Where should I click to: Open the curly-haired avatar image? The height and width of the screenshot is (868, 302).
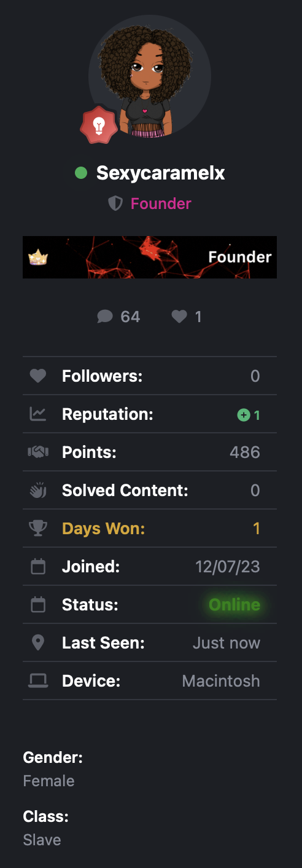click(150, 76)
